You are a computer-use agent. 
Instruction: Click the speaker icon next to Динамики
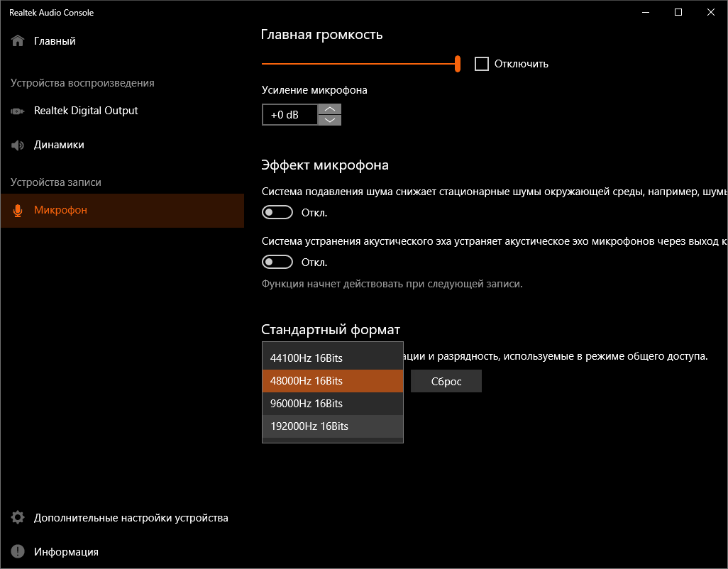click(x=18, y=145)
